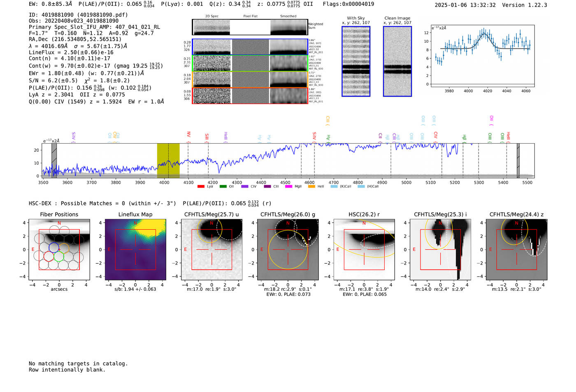Open the With Sky image cutout
The width and height of the screenshot is (576, 392).
click(356, 61)
